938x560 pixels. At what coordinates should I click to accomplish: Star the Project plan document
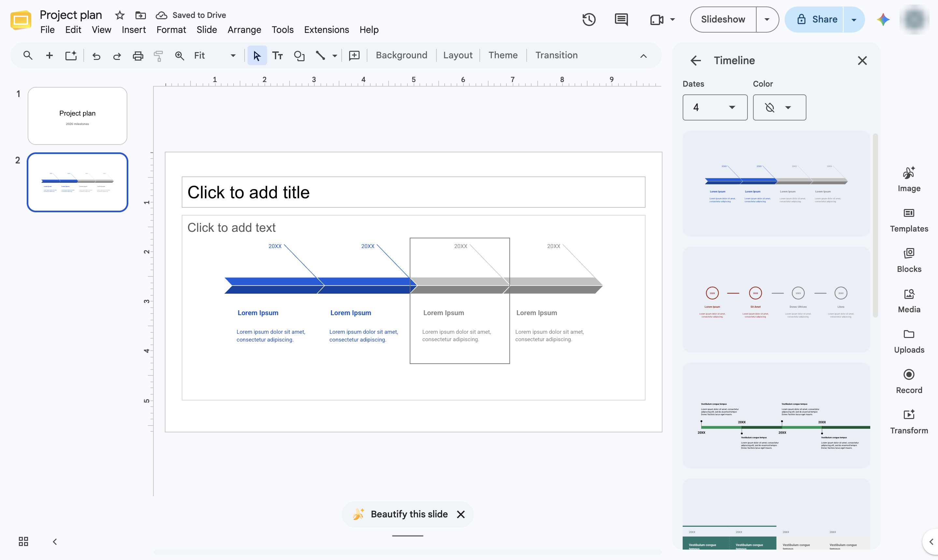120,15
